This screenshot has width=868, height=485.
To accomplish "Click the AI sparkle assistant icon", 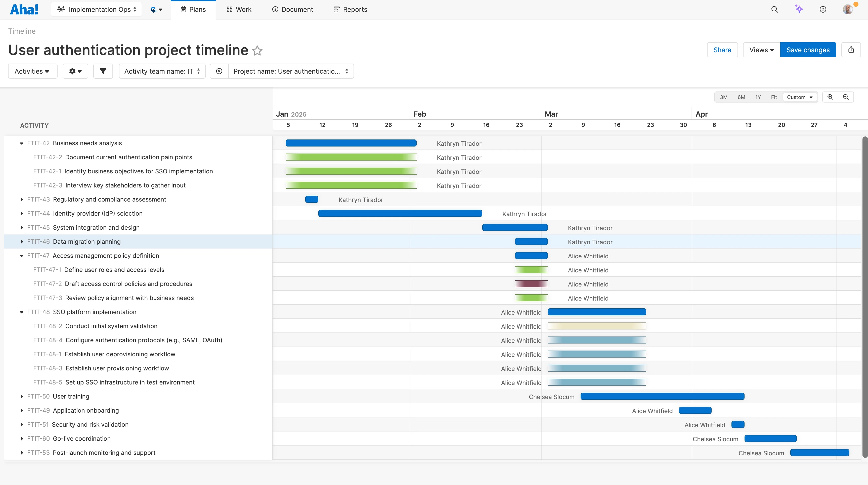I will (x=799, y=9).
